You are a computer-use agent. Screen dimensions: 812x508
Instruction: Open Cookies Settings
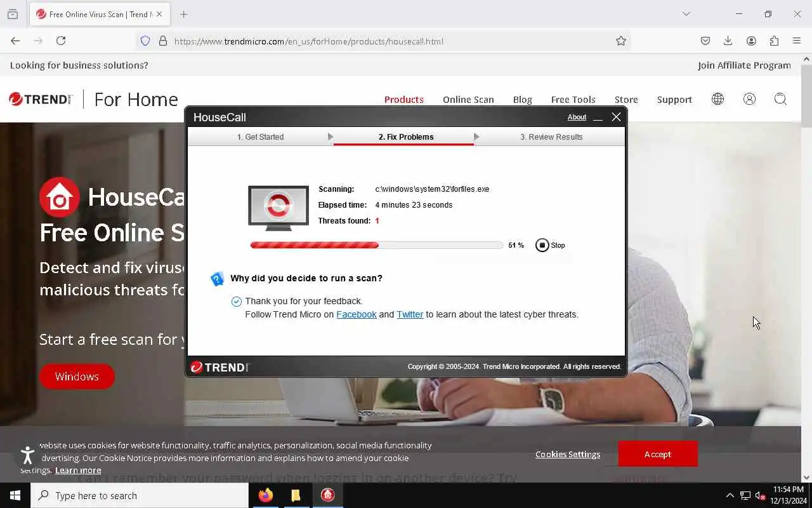pos(568,454)
